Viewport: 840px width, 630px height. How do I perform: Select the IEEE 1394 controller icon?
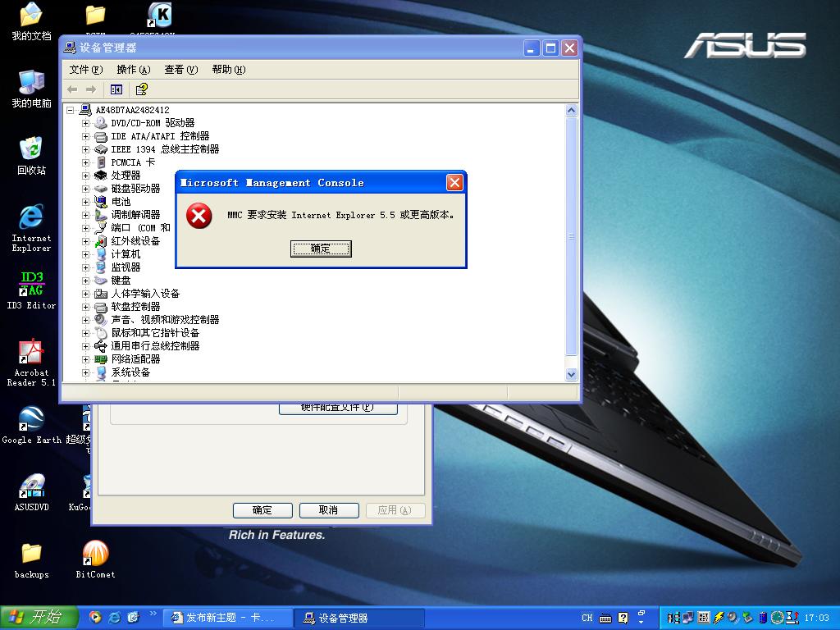[101, 149]
